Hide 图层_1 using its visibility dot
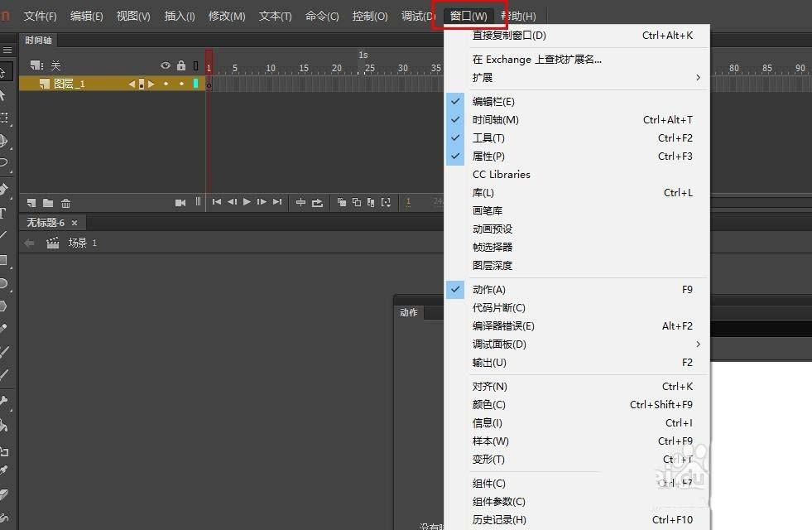The height and width of the screenshot is (530, 812). tap(166, 83)
